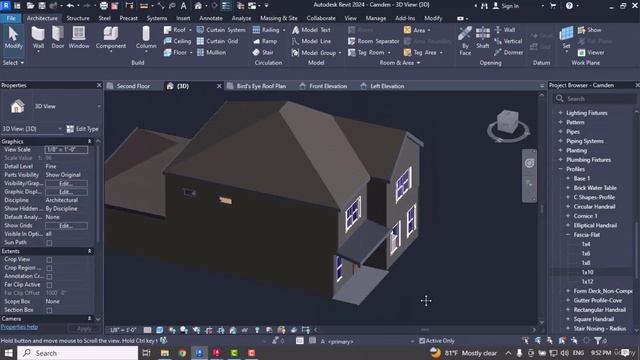The width and height of the screenshot is (640, 360).
Task: Pick the Curtain Grid tool
Action: 217,41
